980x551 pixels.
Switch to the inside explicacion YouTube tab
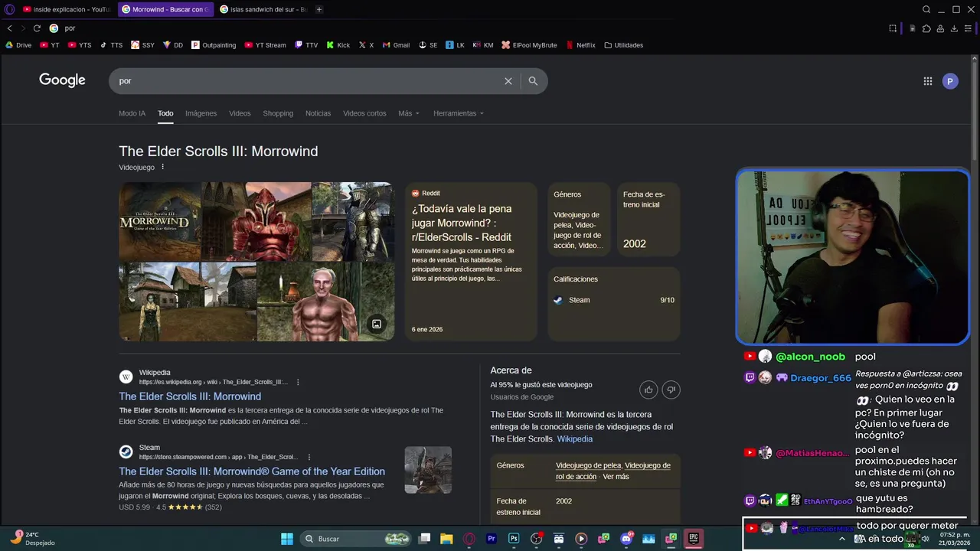(x=67, y=9)
